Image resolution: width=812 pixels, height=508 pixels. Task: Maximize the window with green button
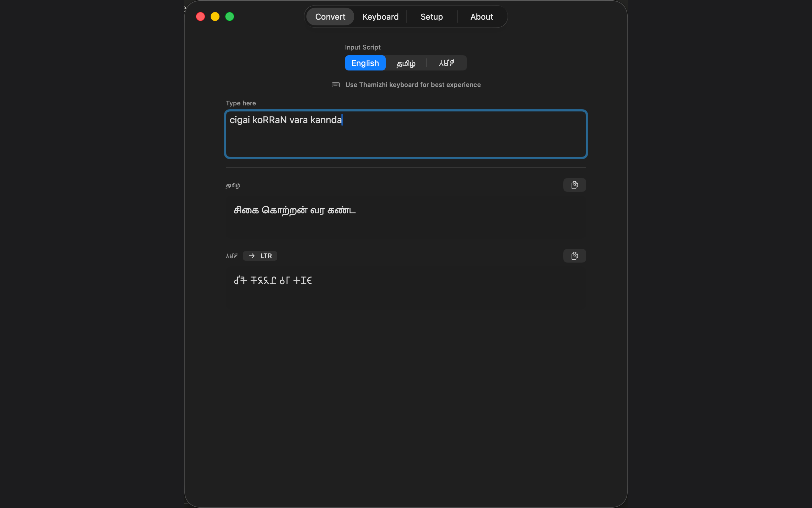tap(230, 17)
